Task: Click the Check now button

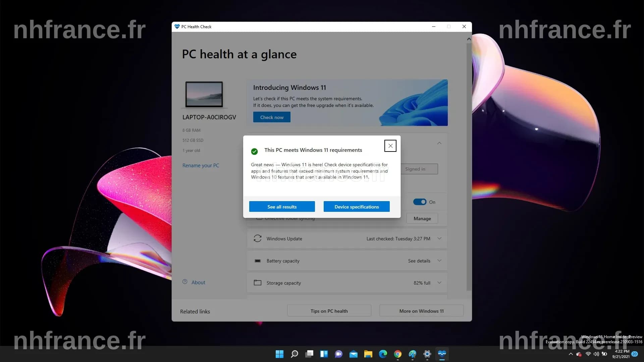Action: tap(272, 117)
